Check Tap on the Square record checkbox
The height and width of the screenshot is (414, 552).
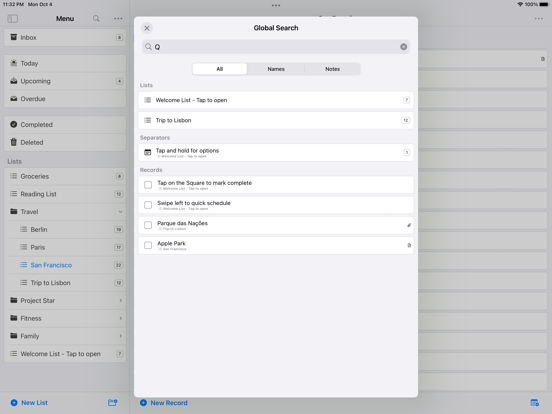point(148,185)
